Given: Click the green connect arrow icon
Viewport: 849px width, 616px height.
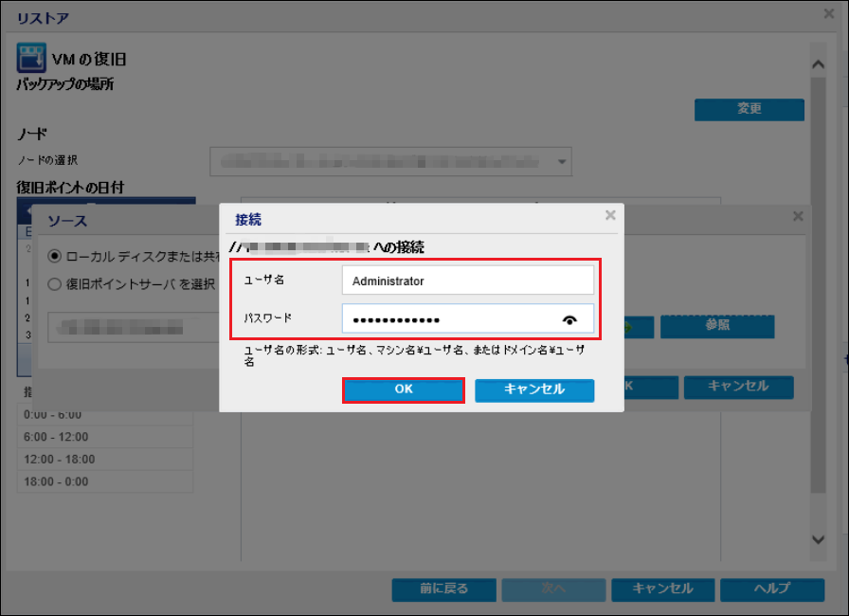Looking at the screenshot, I should pos(629,327).
